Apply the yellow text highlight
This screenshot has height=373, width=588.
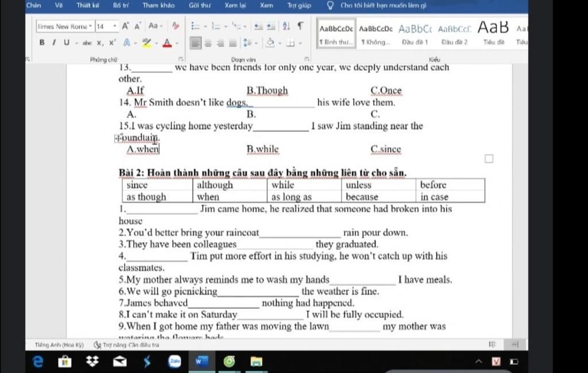[146, 43]
